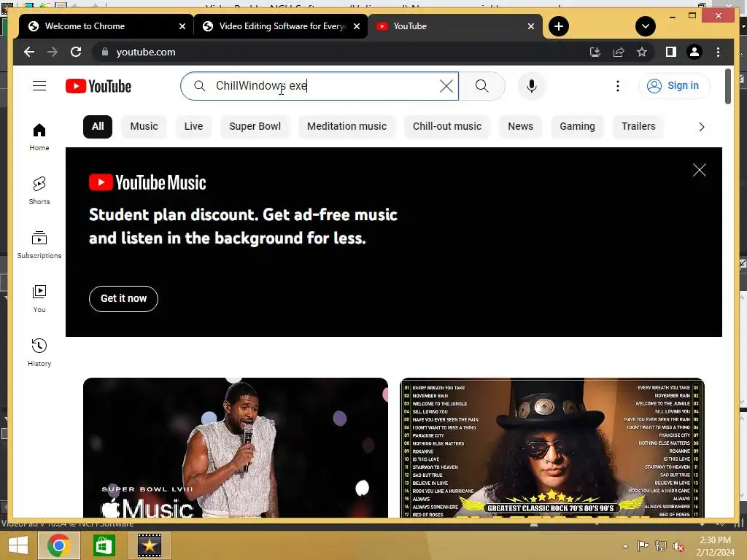Select the All filter chip
The image size is (747, 560).
(98, 126)
